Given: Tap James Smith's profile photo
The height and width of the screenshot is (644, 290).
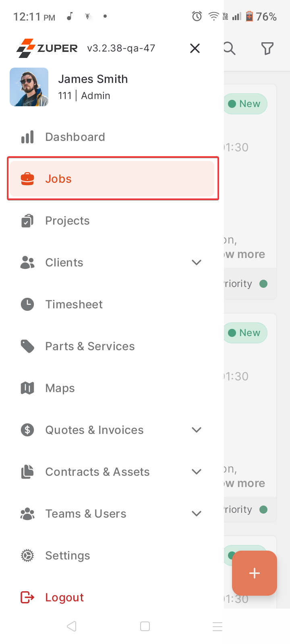Looking at the screenshot, I should pyautogui.click(x=29, y=87).
